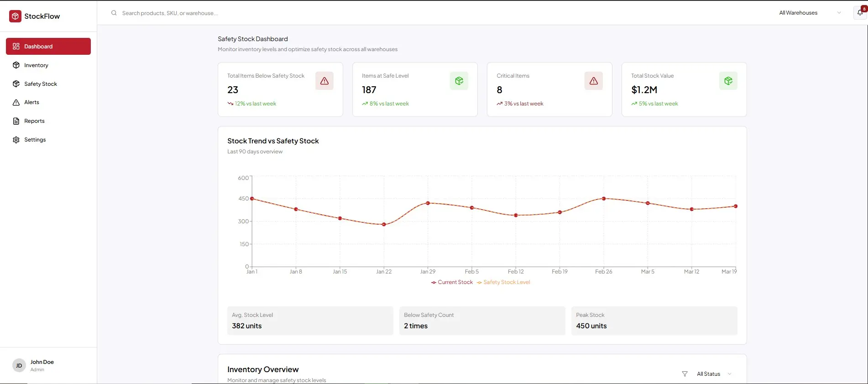The image size is (868, 384).
Task: Click the package icon on Total Stock Value card
Action: (728, 81)
